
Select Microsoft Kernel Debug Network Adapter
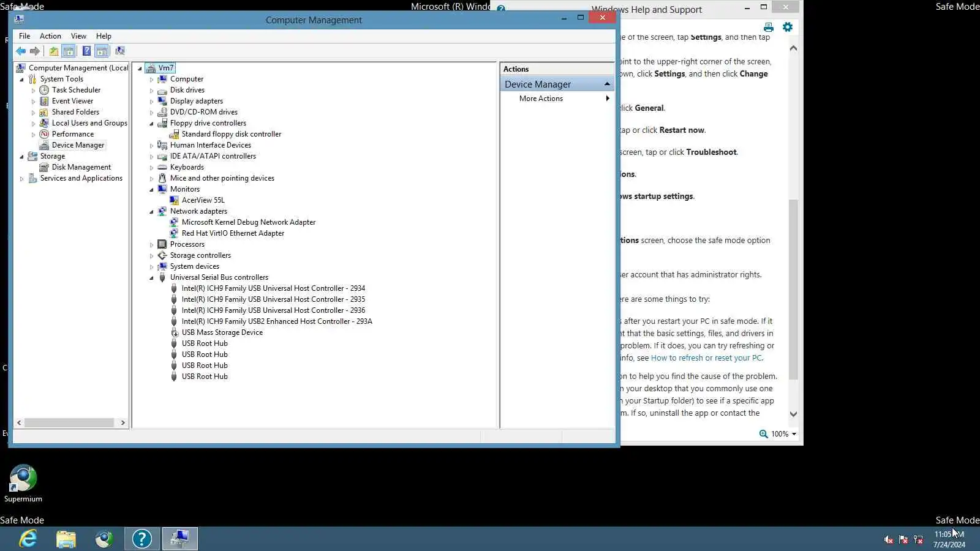[x=249, y=222]
